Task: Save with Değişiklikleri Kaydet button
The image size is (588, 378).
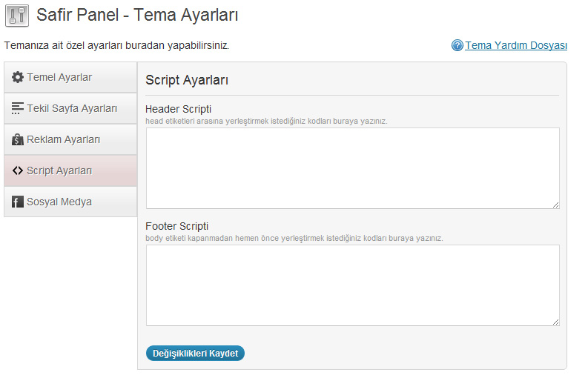Action: (x=195, y=354)
